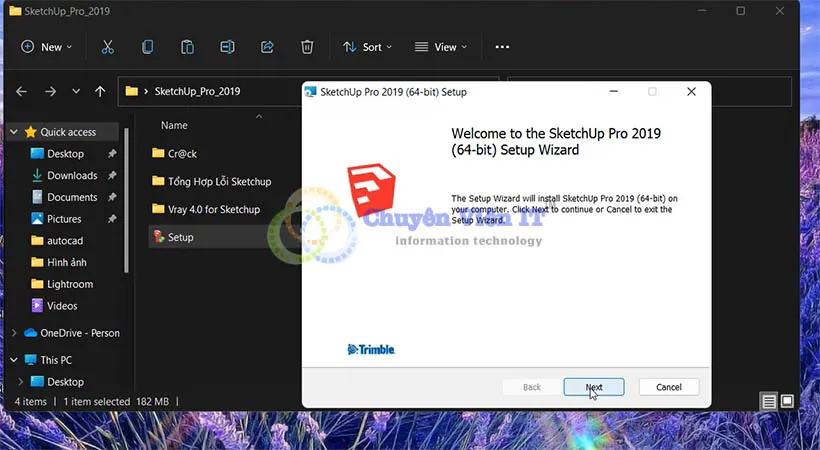Open the Sort dropdown menu
The height and width of the screenshot is (450, 820).
click(x=367, y=47)
